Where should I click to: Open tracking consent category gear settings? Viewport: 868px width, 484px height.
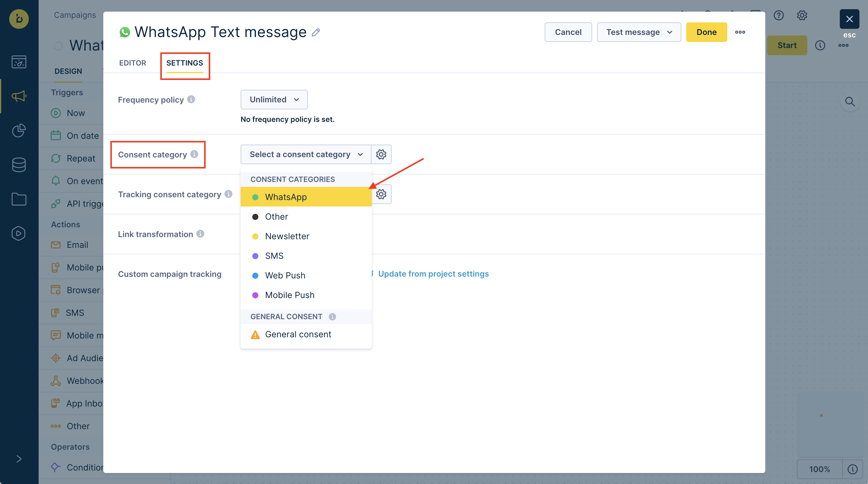tap(381, 194)
